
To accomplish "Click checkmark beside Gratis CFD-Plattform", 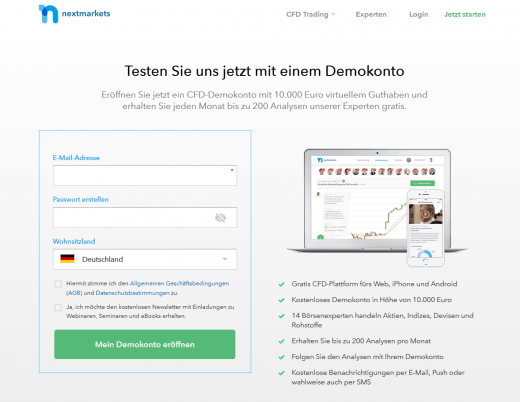I will click(x=282, y=284).
